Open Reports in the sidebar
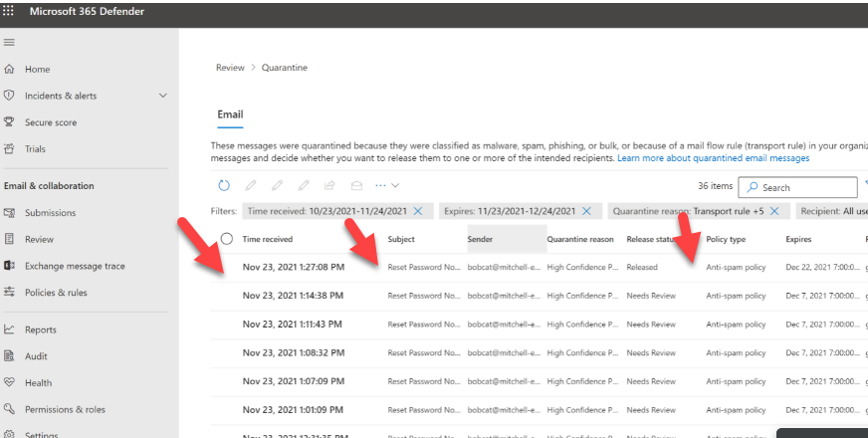The height and width of the screenshot is (438, 868). click(41, 330)
